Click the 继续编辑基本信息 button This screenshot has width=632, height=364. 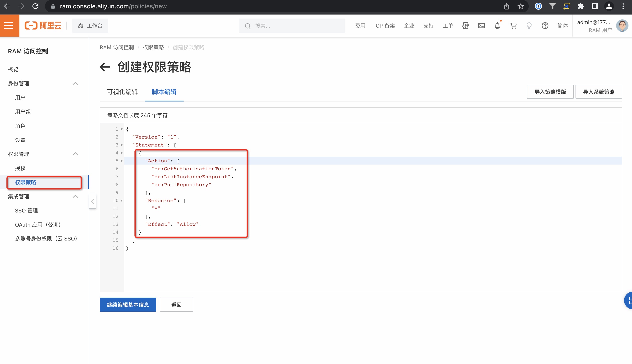128,304
